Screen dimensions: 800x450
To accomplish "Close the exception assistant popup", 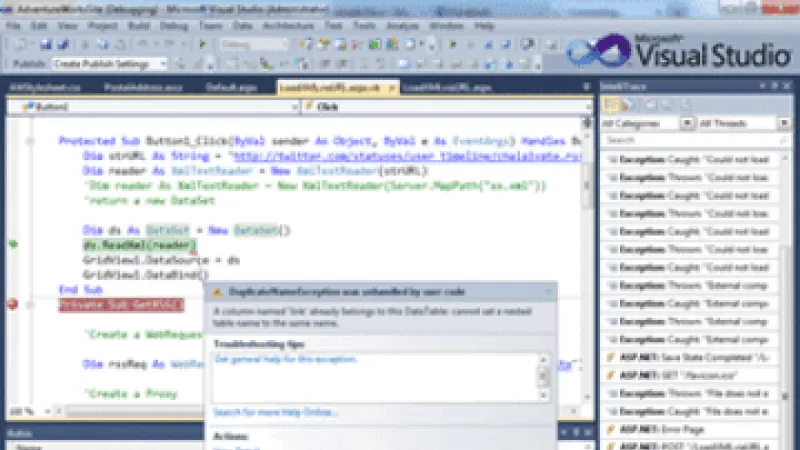I will 548,292.
